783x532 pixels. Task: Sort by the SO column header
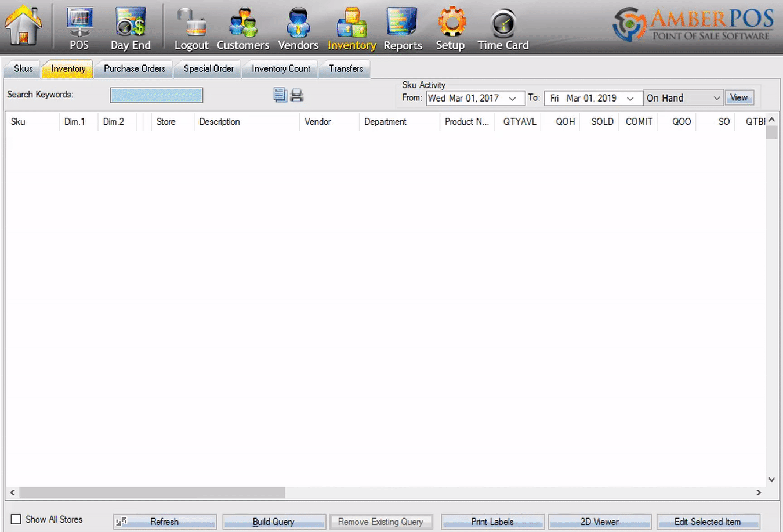click(716, 122)
